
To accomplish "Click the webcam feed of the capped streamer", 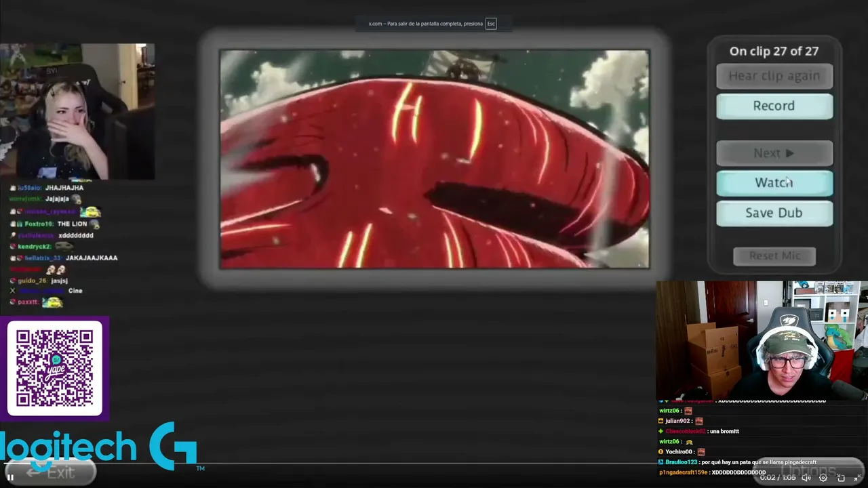I will [762, 340].
